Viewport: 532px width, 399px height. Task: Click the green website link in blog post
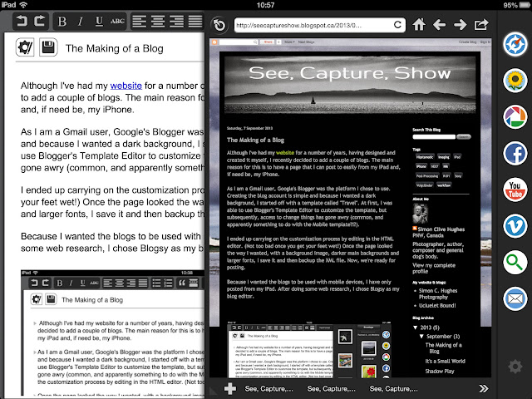tap(285, 153)
